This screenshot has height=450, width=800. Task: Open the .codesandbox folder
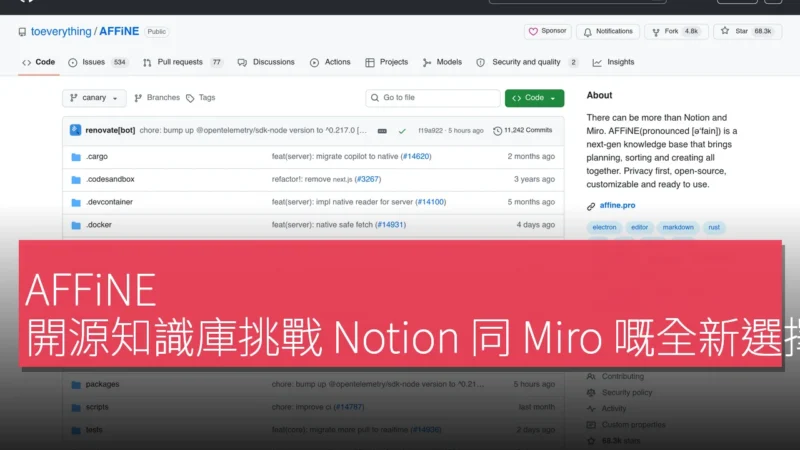point(110,179)
